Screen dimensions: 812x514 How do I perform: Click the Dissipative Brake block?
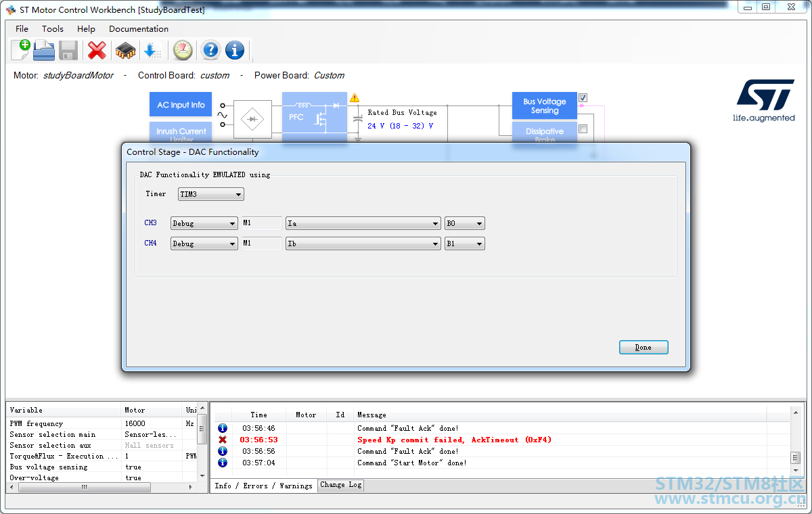[545, 133]
